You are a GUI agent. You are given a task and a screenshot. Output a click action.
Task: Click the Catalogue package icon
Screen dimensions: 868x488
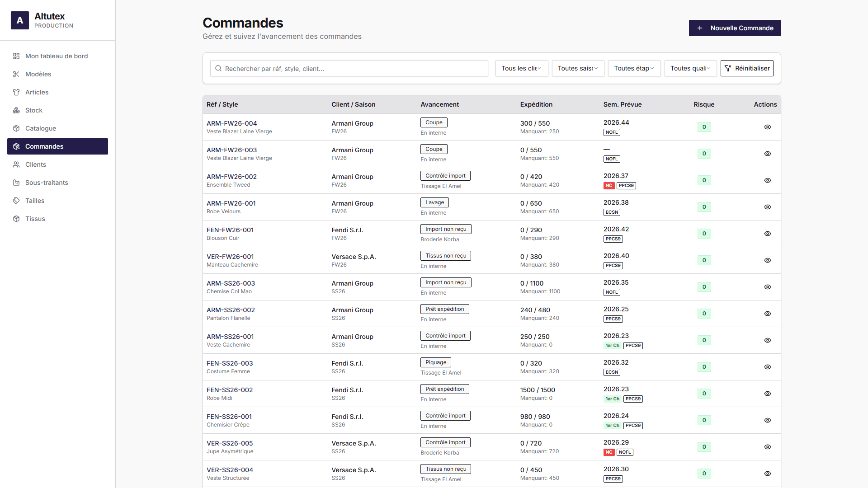(16, 128)
